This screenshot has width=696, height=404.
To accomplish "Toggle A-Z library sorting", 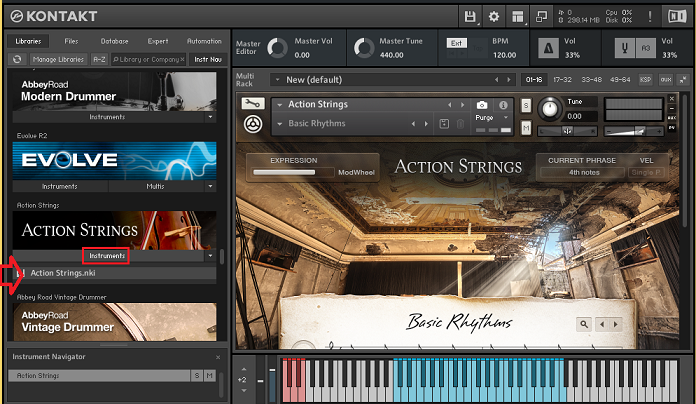I will 99,59.
